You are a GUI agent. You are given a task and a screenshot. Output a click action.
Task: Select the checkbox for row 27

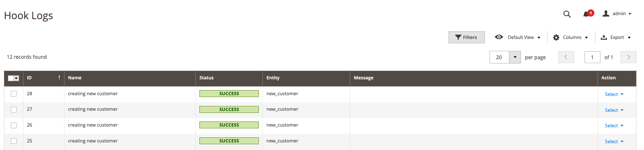point(14,109)
